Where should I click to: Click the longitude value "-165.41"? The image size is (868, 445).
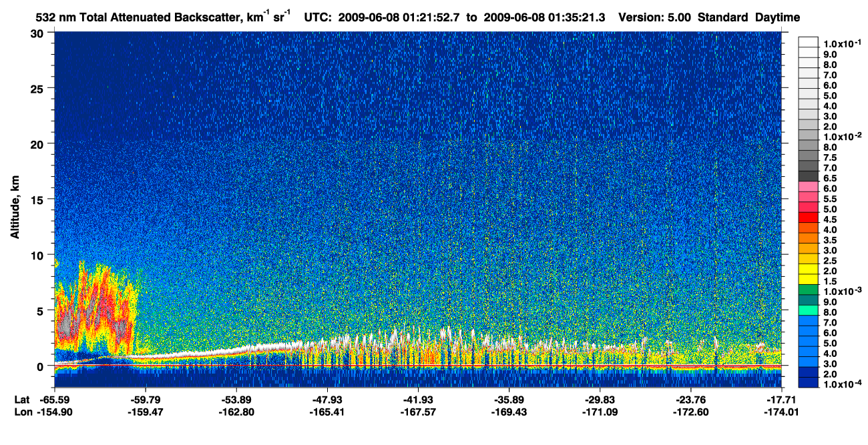pyautogui.click(x=327, y=412)
